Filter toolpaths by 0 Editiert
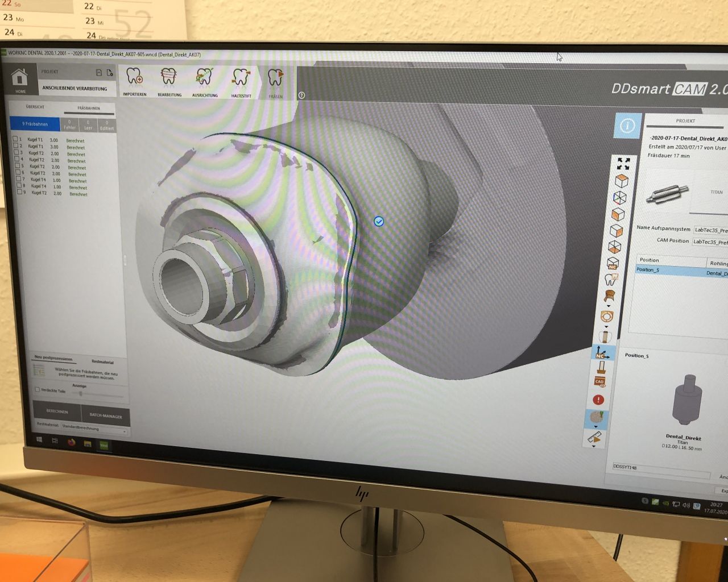Viewport: 728px width, 582px height. (107, 126)
